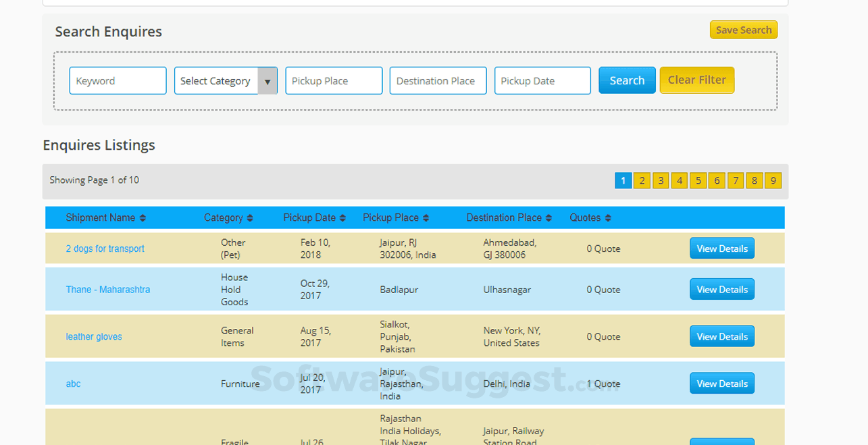868x445 pixels.
Task: Click the Search button
Action: (x=626, y=80)
